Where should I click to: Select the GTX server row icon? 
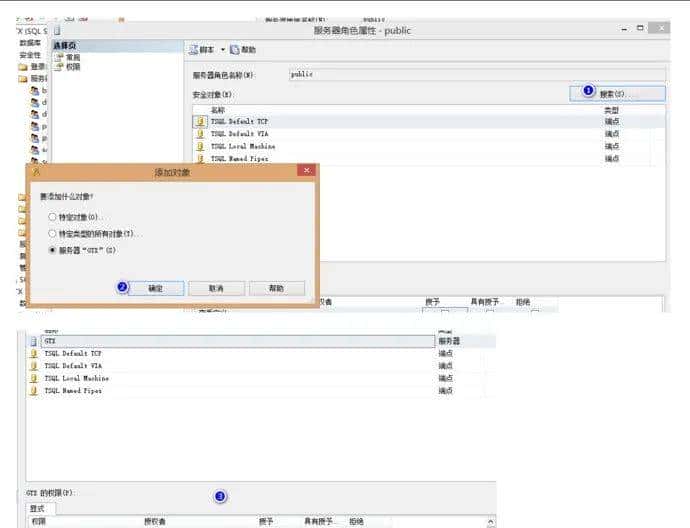pos(34,341)
